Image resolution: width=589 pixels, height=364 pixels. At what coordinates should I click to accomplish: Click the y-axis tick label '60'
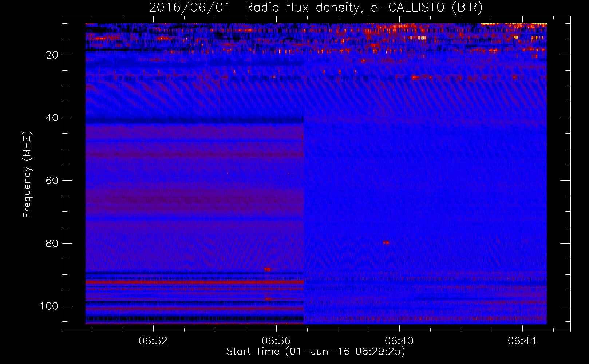tap(53, 181)
